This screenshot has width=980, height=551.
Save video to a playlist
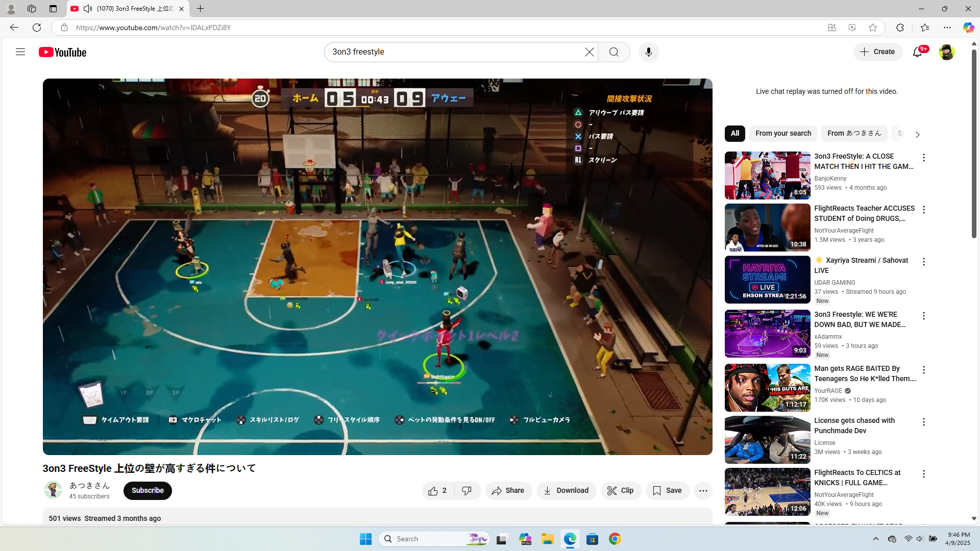click(668, 491)
